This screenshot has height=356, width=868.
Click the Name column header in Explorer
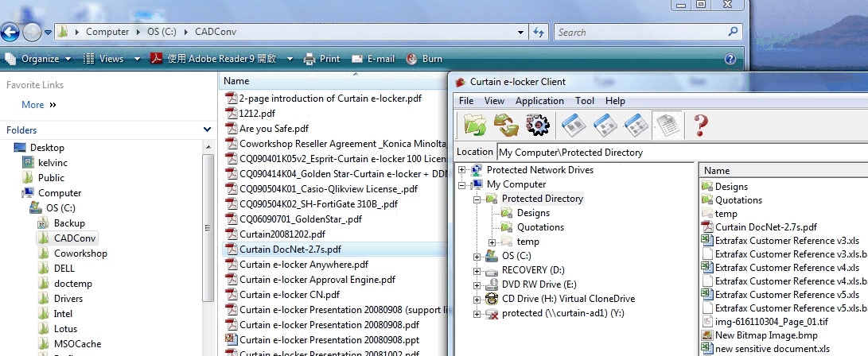point(236,81)
